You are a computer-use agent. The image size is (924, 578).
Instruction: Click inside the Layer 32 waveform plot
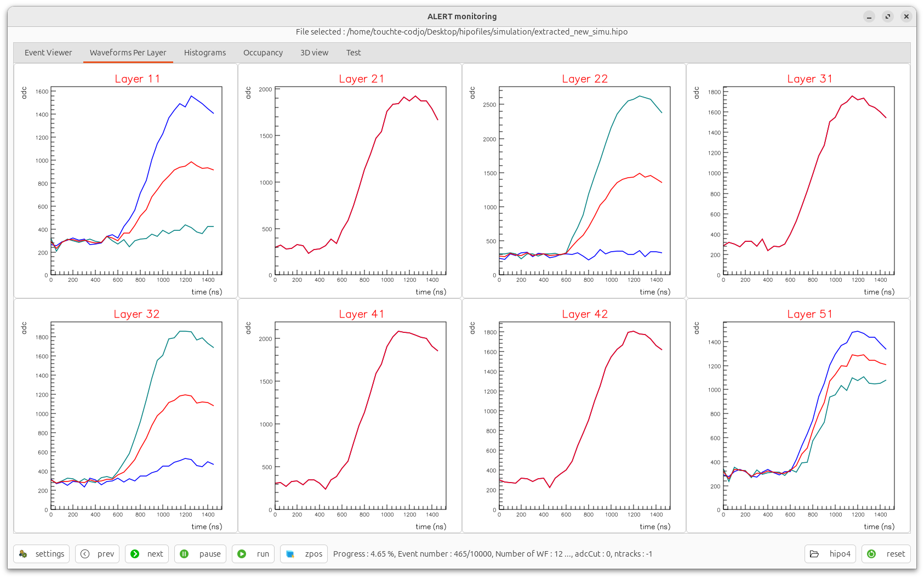pyautogui.click(x=136, y=416)
